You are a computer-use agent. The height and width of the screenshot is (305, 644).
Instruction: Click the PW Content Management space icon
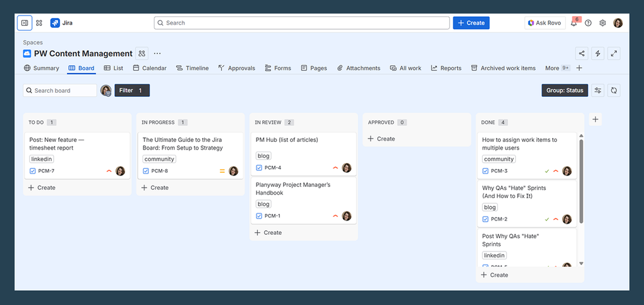[27, 54]
